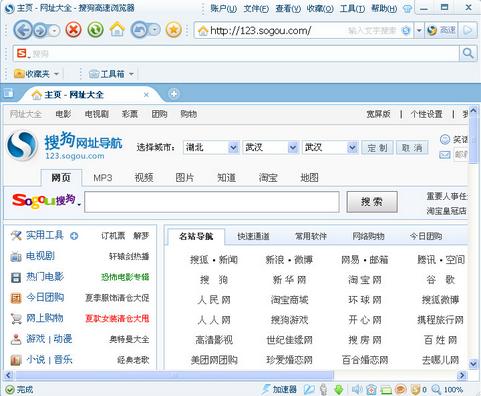Refresh the page with green reload icon

pos(95,30)
